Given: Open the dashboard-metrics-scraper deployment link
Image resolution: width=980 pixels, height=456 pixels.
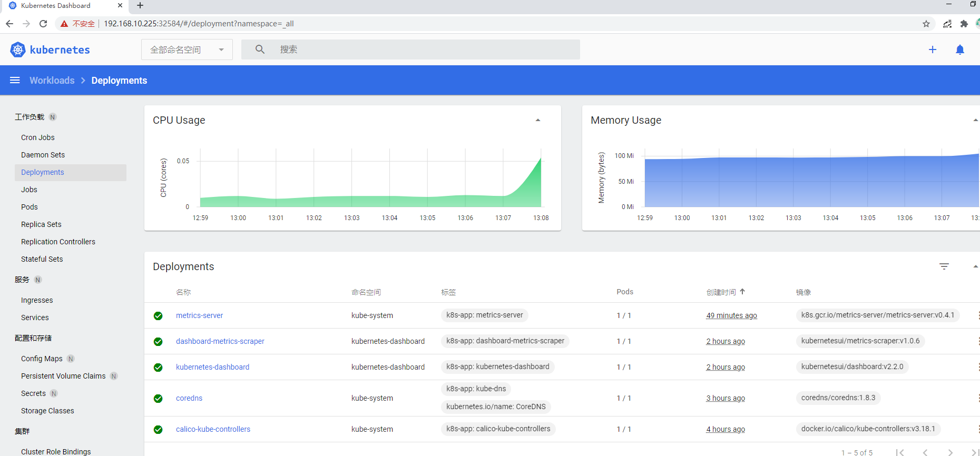Looking at the screenshot, I should 220,341.
